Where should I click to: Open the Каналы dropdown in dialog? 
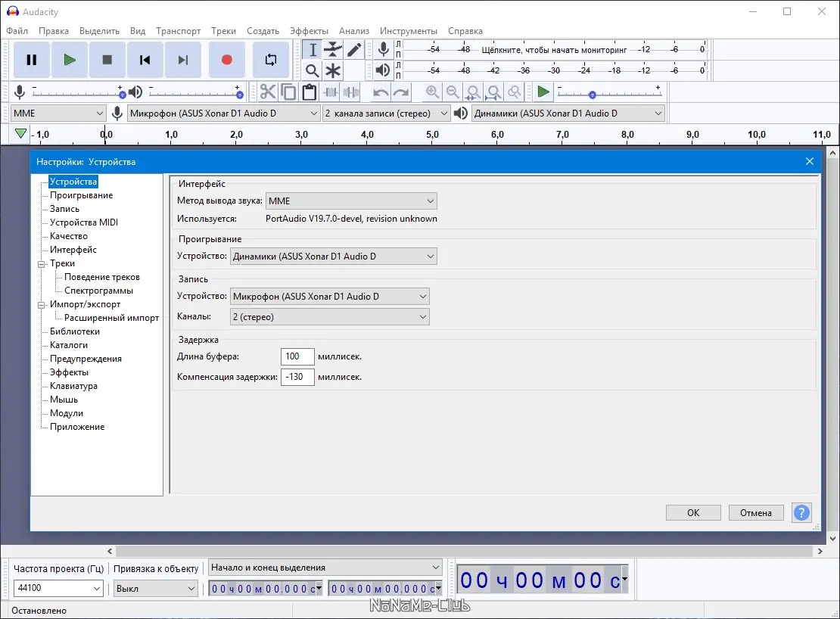click(329, 317)
